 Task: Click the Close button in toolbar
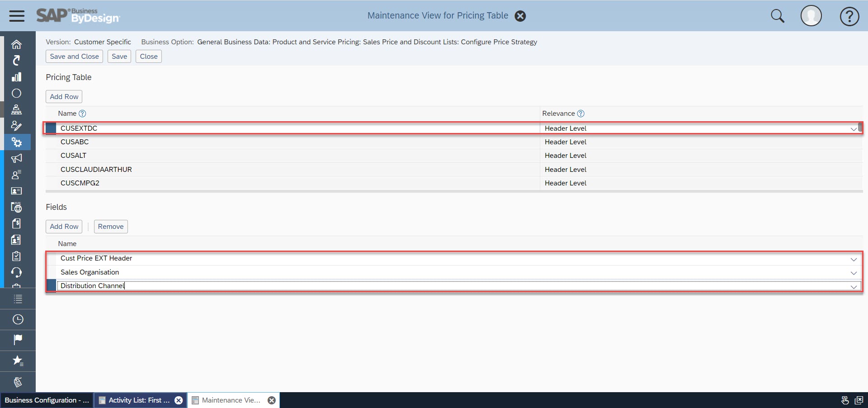pyautogui.click(x=149, y=57)
